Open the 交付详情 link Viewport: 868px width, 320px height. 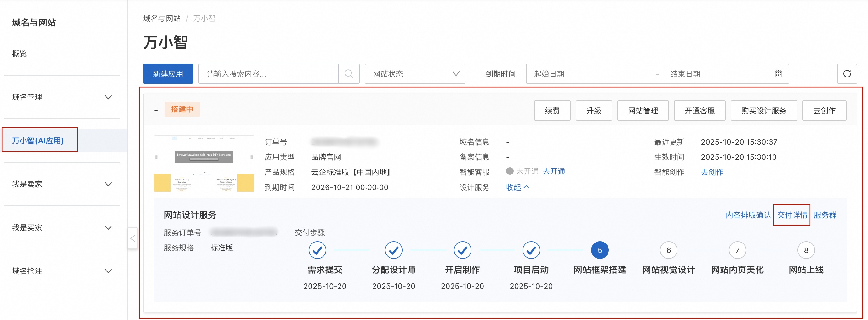click(x=792, y=215)
